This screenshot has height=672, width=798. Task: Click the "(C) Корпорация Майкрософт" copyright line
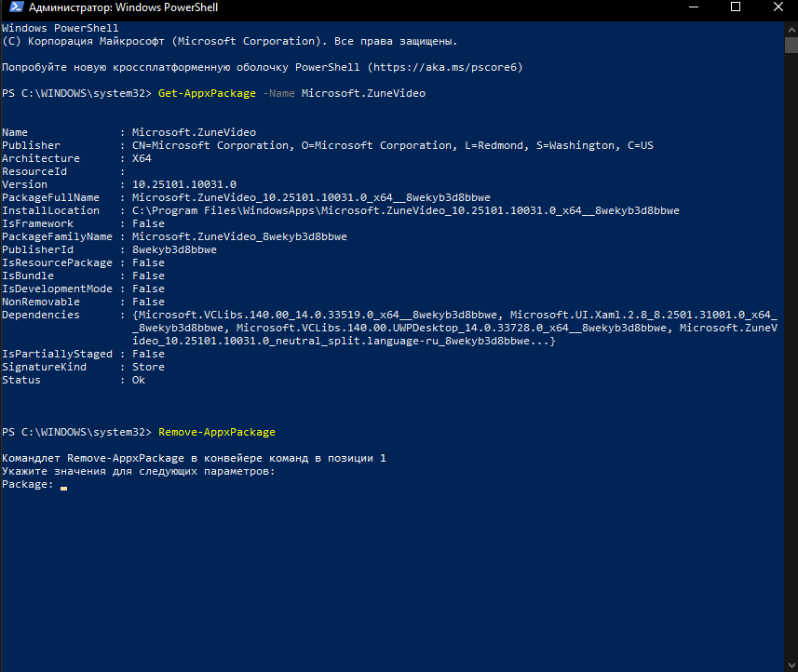(x=229, y=41)
